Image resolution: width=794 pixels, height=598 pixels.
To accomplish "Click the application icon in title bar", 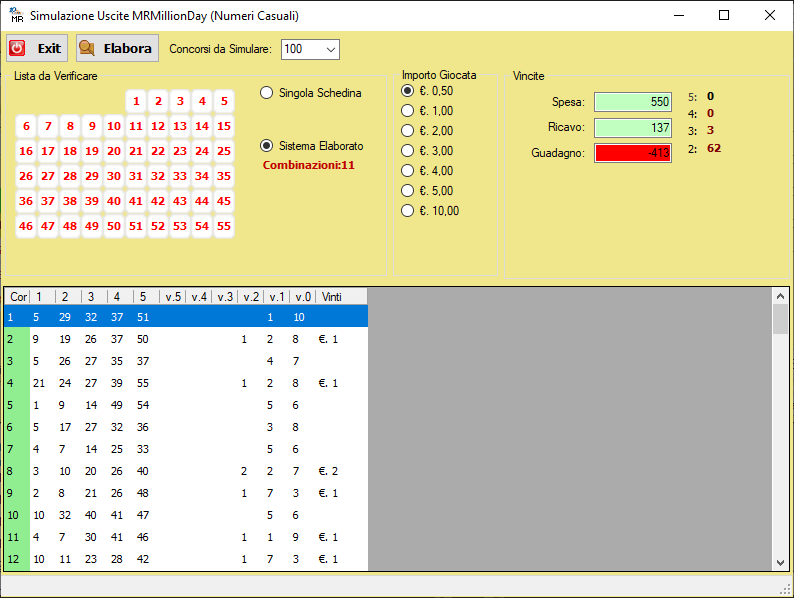I will 17,15.
